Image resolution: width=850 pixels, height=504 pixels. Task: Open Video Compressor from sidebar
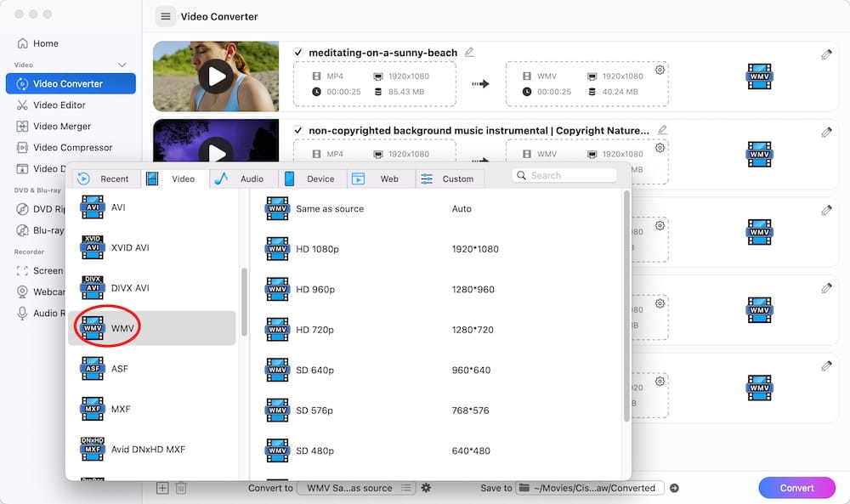[65, 147]
